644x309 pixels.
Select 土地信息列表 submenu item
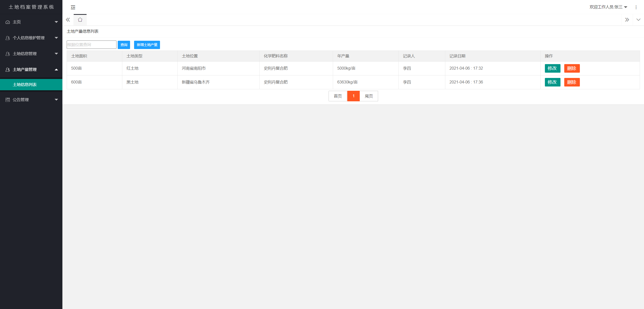[x=25, y=85]
